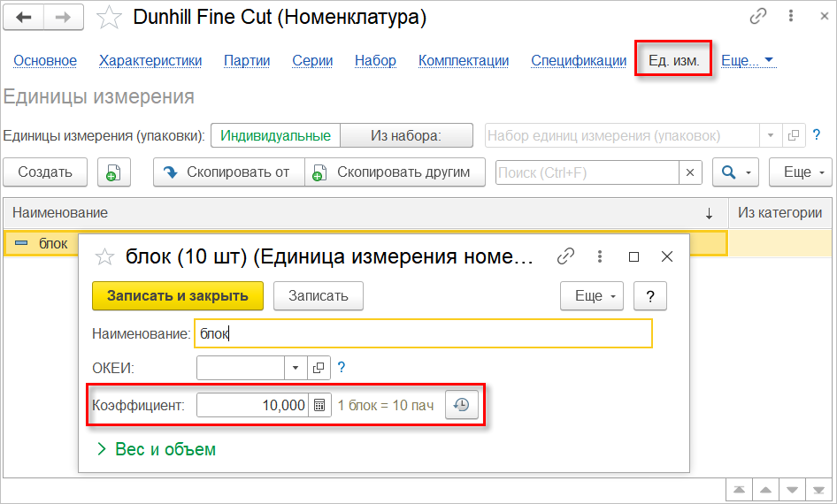This screenshot has height=504, width=837.
Task: Click the Набор единиц измерения field
Action: pos(622,135)
